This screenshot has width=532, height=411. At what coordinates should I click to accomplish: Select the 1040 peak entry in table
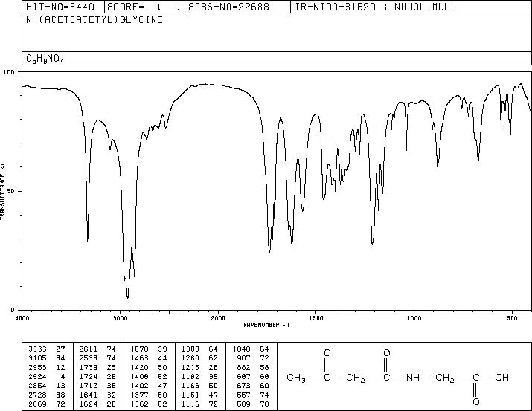(251, 349)
